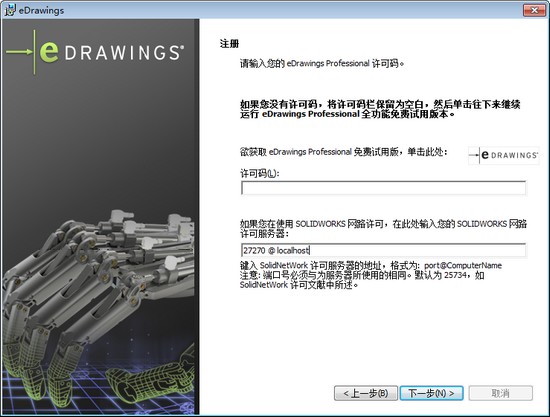Viewport: 550px width, 417px height.
Task: Click the 取消 cancel button
Action: coord(501,393)
